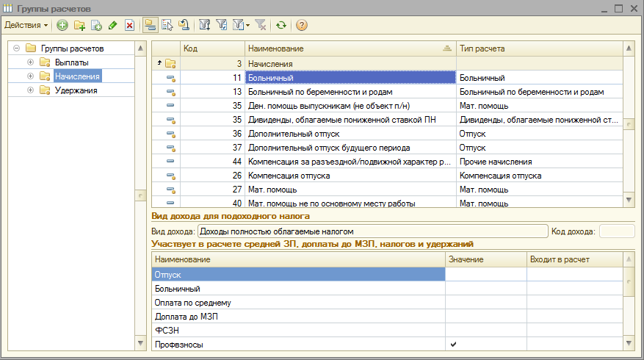Image resolution: width=644 pixels, height=360 pixels.
Task: Select the Компенсация отпуска row
Action: click(x=345, y=176)
